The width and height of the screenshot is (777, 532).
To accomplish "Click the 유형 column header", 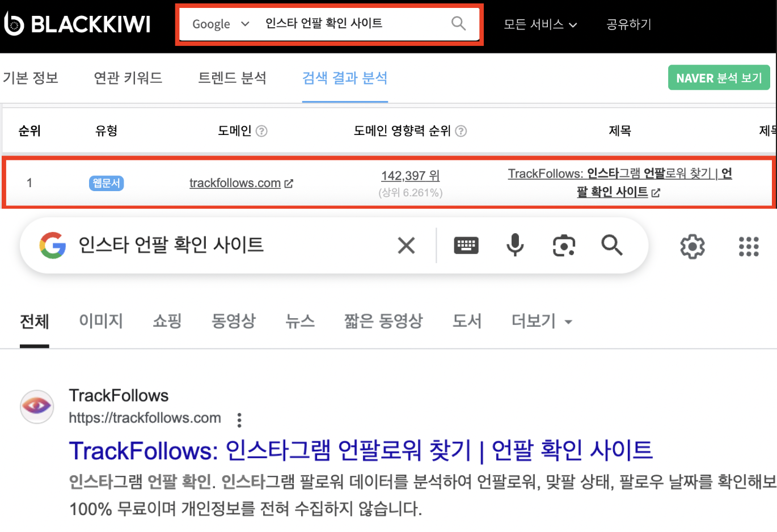I will 106,131.
